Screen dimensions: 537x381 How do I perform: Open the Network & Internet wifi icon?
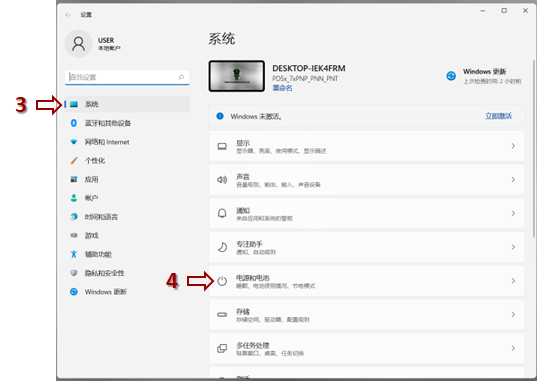pyautogui.click(x=74, y=142)
